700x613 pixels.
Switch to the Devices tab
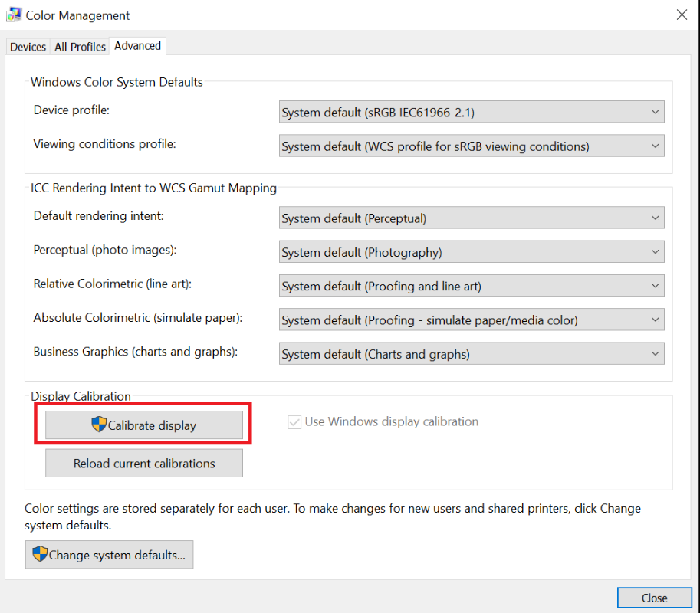[28, 47]
